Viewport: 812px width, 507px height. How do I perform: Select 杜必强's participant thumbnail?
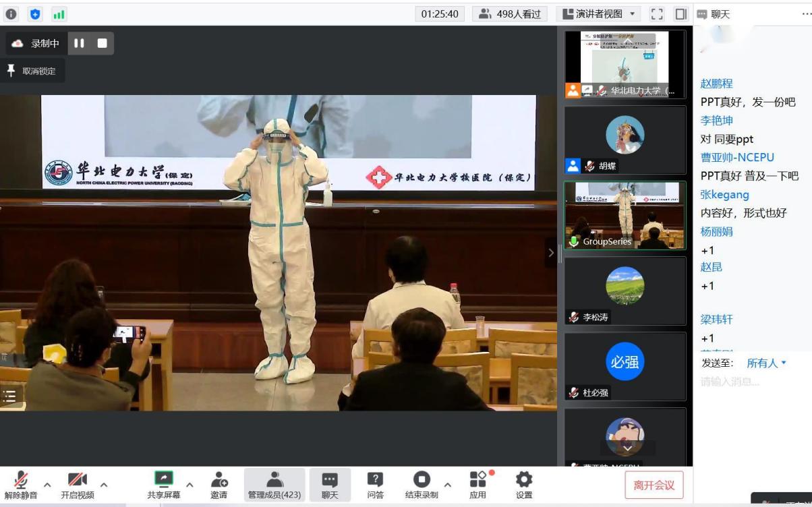(625, 367)
